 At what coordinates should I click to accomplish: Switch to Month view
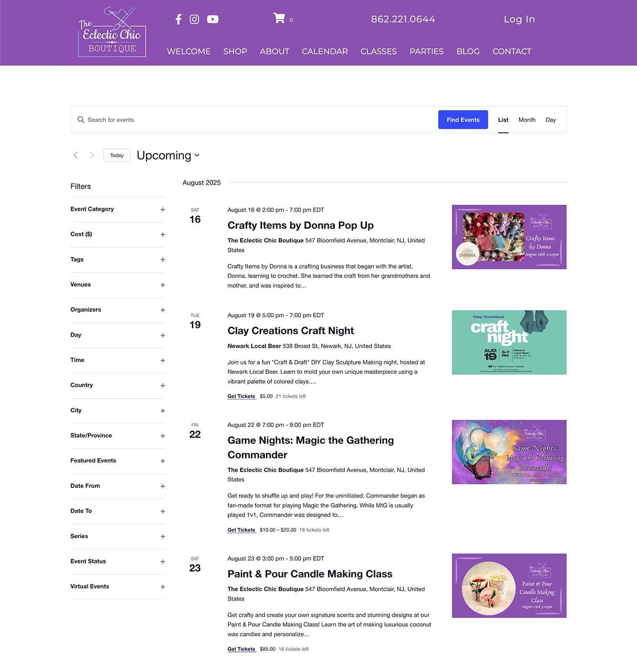(527, 120)
